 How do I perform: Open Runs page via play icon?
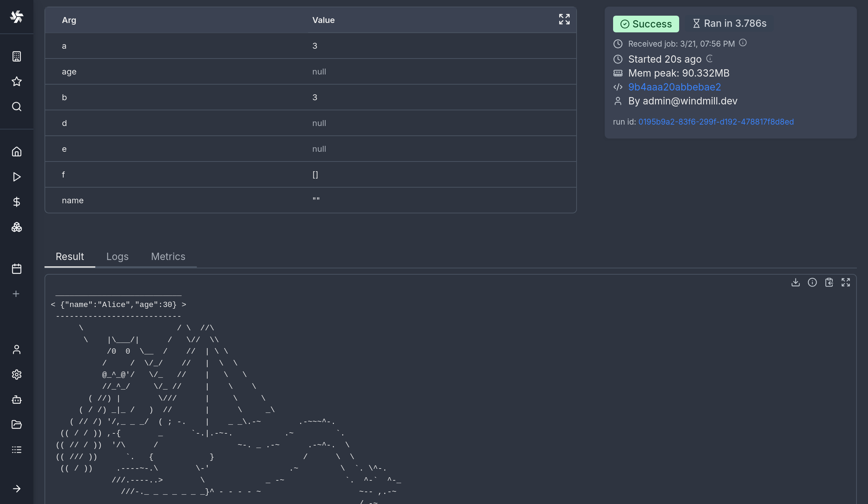(x=17, y=177)
